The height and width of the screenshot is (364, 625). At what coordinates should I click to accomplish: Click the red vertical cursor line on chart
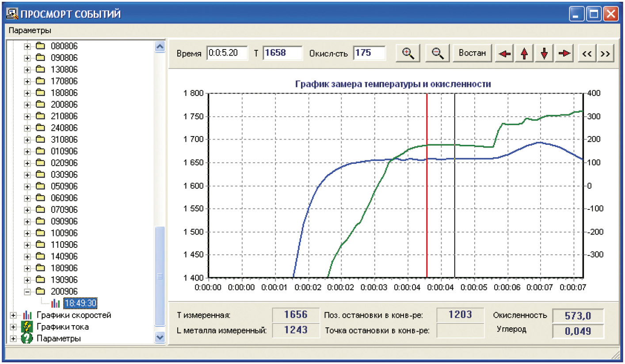(427, 199)
